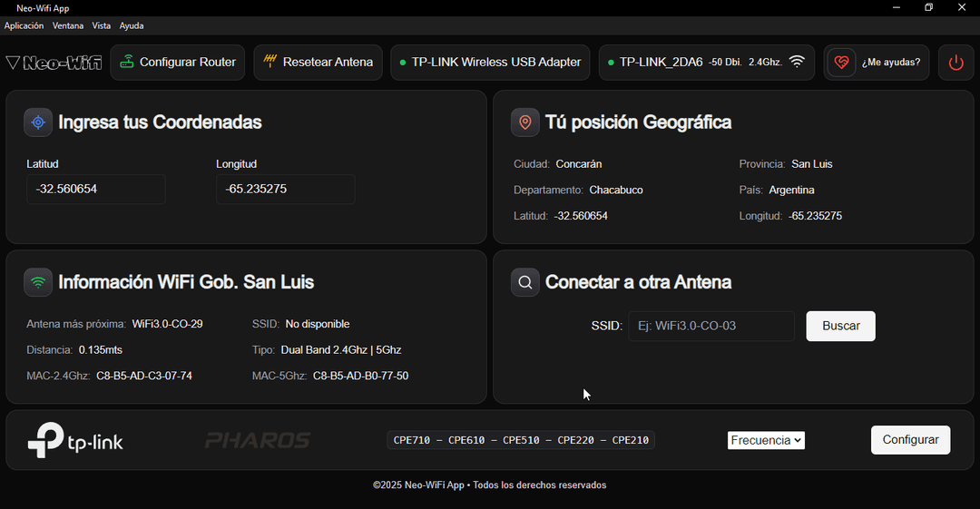
Task: Open the Ayuda menu
Action: 132,25
